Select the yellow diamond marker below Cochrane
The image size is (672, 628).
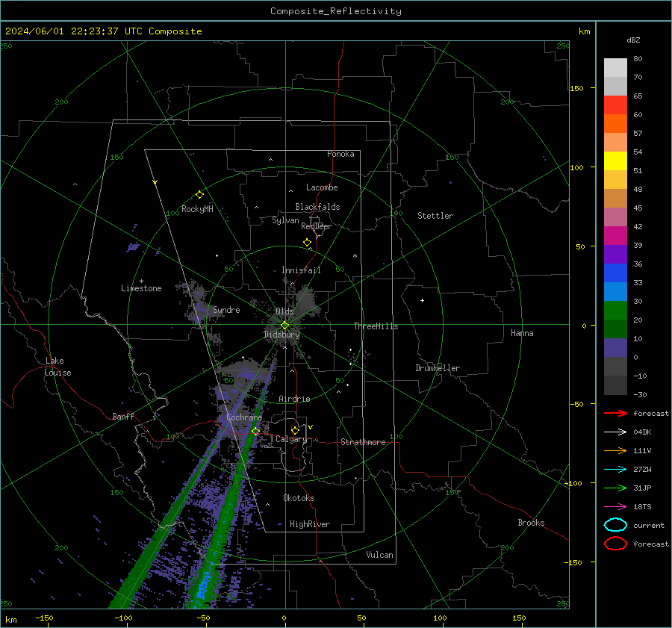(256, 432)
